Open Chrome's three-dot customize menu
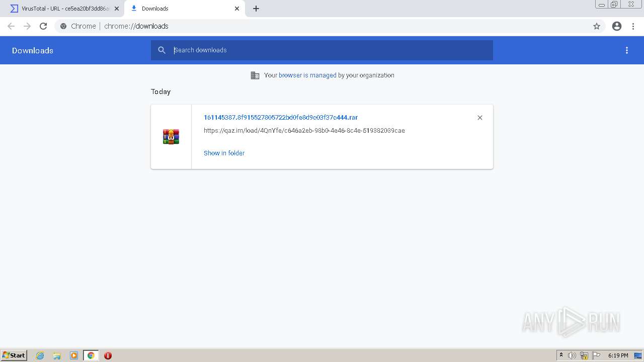This screenshot has width=644, height=362. (633, 26)
